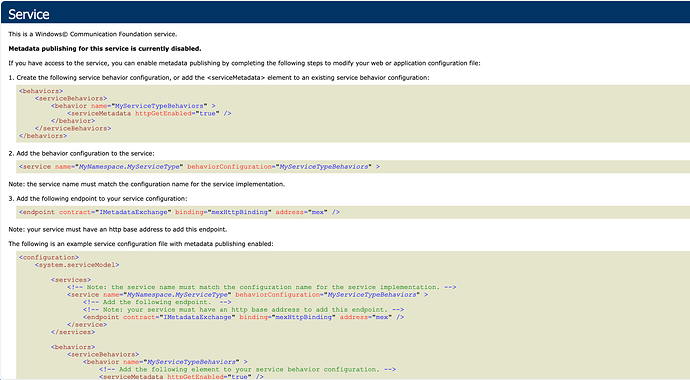Select the "This is a Windows© Communication Foundation service." sentence
Viewport: 690px width, 380px height.
pos(93,34)
